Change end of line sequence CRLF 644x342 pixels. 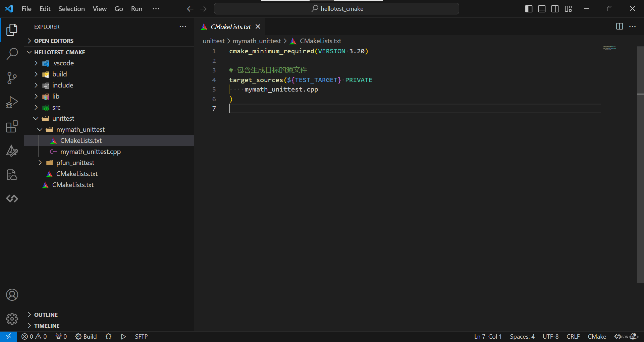tap(573, 336)
